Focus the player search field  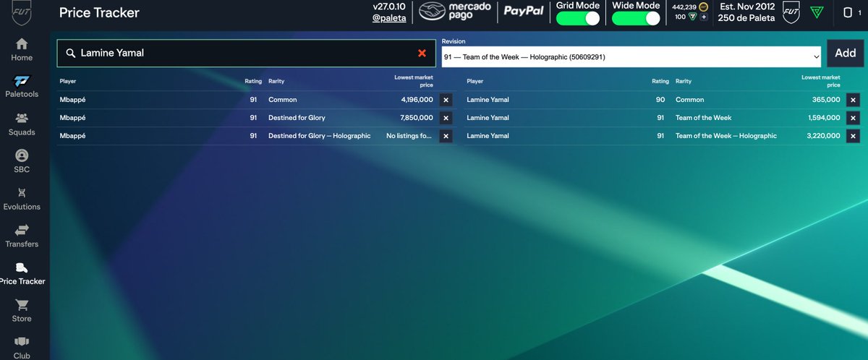247,53
